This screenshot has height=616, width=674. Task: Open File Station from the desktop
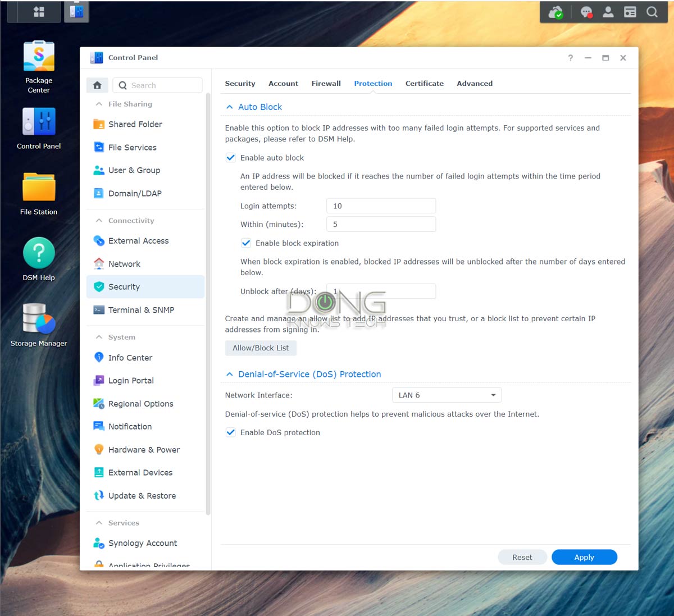(x=38, y=186)
